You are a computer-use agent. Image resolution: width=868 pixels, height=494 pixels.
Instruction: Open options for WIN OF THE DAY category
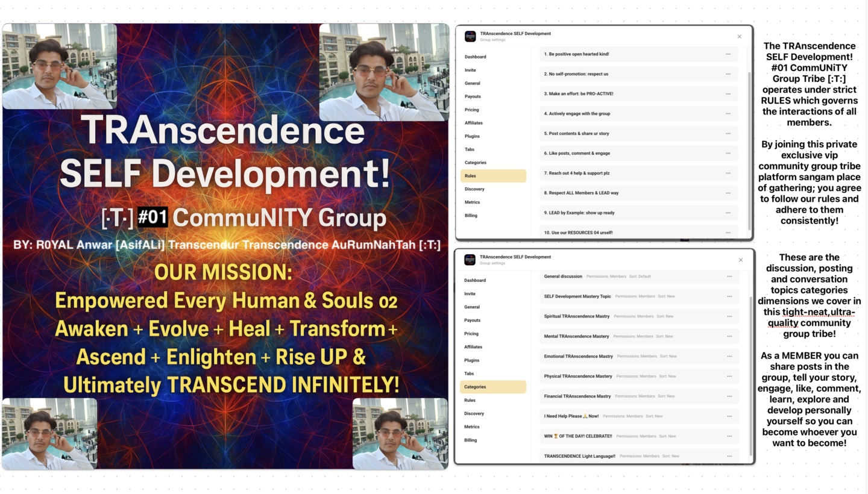(729, 436)
